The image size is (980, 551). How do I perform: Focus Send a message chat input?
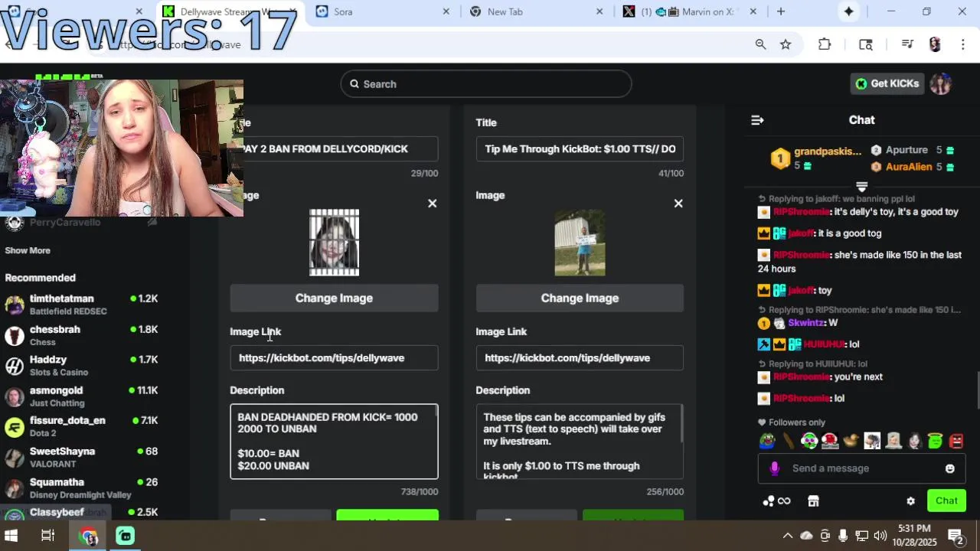pos(861,468)
